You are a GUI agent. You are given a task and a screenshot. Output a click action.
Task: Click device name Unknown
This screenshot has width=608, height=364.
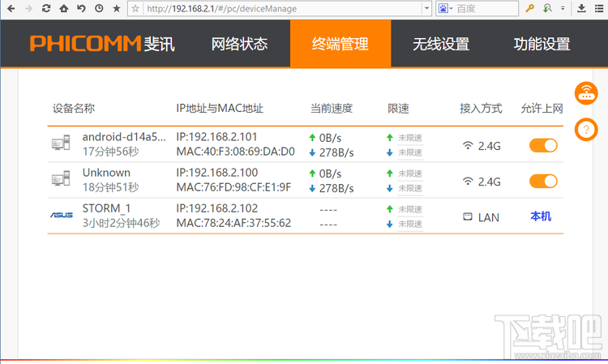[x=106, y=173]
